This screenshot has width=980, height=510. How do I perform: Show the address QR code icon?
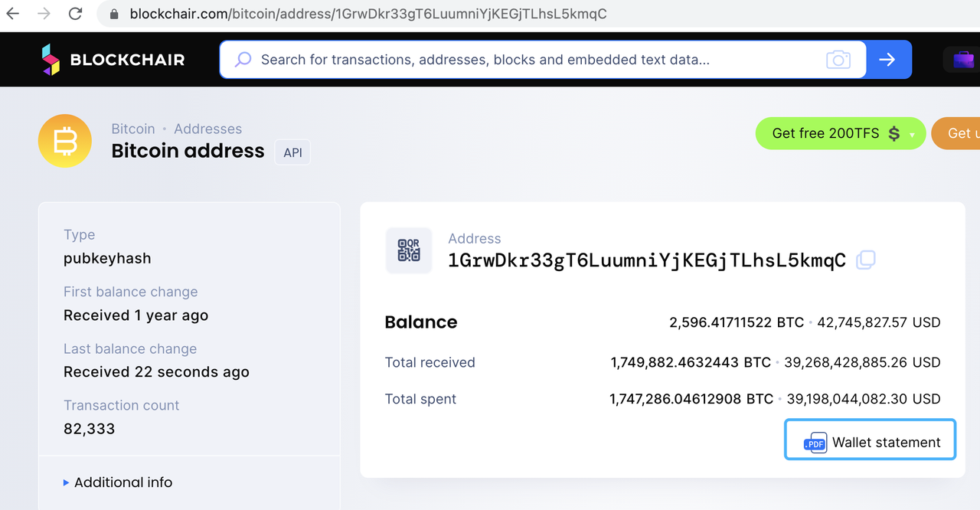pyautogui.click(x=409, y=250)
